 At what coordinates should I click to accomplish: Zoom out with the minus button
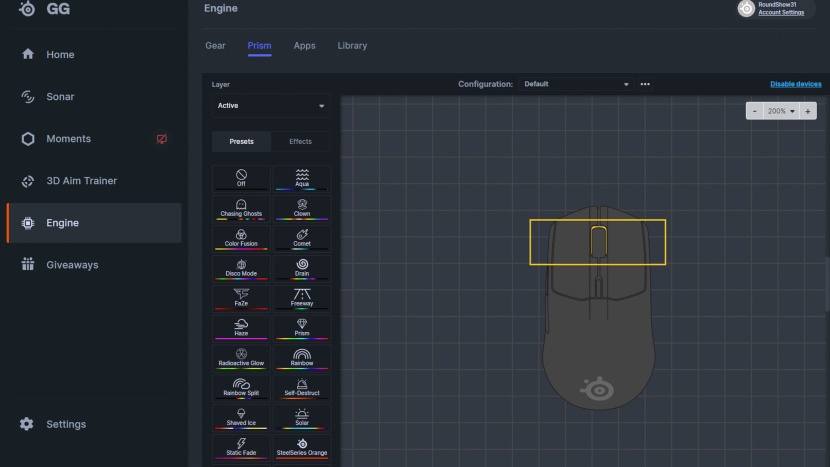755,111
